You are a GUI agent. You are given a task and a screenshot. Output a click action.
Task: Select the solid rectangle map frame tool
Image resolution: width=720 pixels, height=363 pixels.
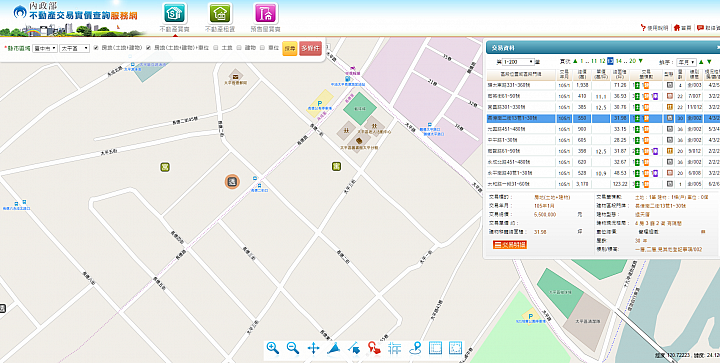click(x=435, y=348)
